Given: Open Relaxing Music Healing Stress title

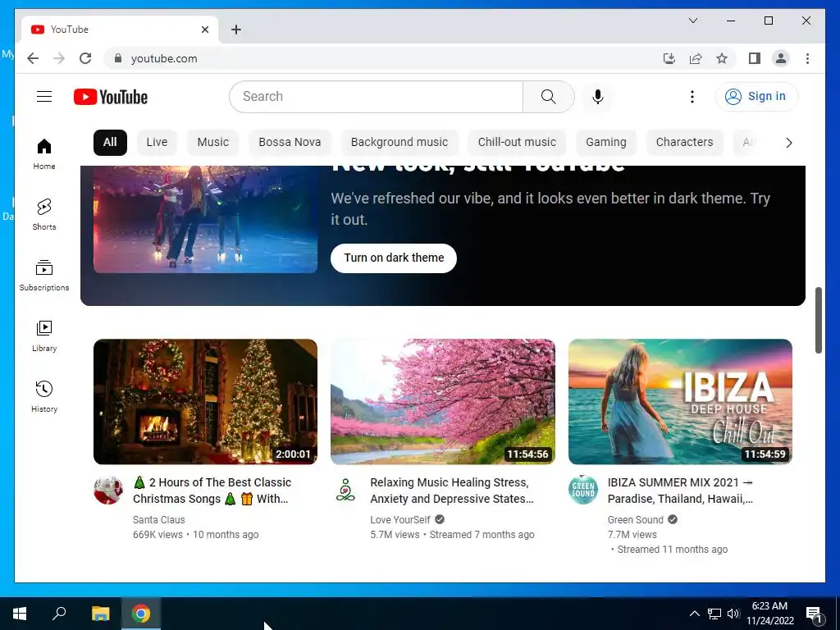Looking at the screenshot, I should tap(452, 491).
